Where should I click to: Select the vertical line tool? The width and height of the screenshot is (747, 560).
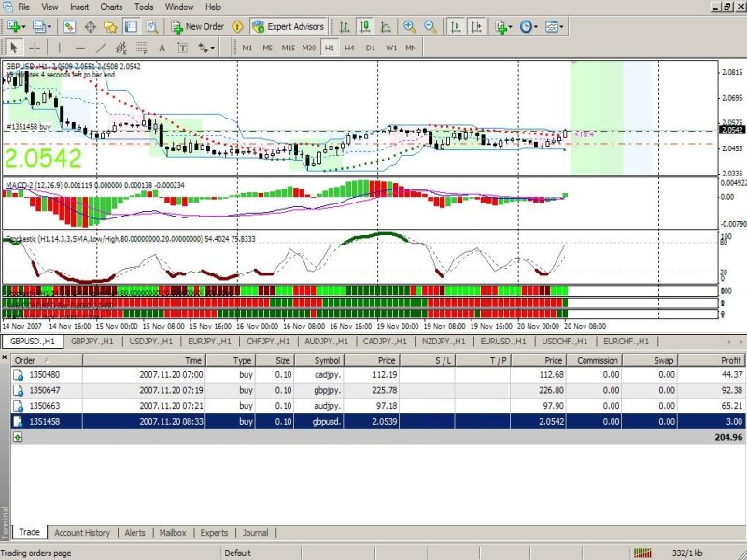pos(59,48)
